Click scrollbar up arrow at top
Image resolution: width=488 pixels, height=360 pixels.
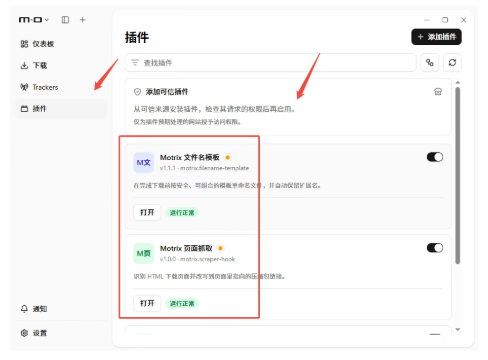(x=458, y=82)
